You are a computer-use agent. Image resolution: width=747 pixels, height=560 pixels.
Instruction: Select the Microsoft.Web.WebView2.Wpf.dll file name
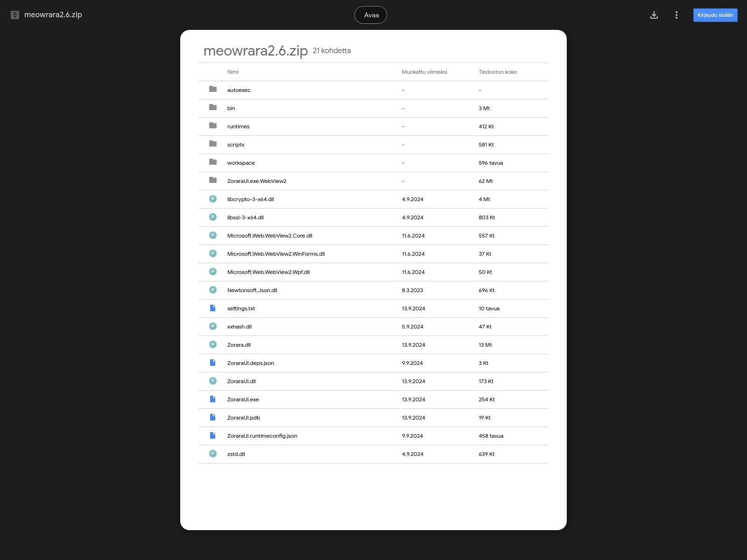[x=268, y=272]
